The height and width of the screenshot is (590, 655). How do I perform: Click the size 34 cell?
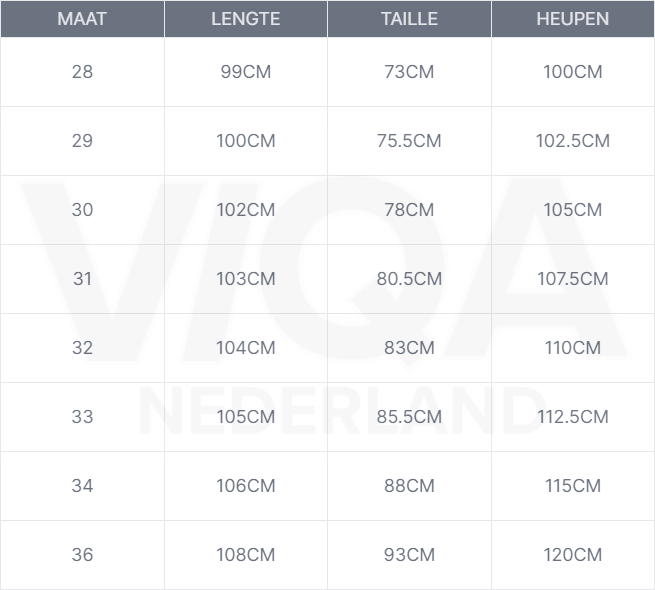pos(82,486)
